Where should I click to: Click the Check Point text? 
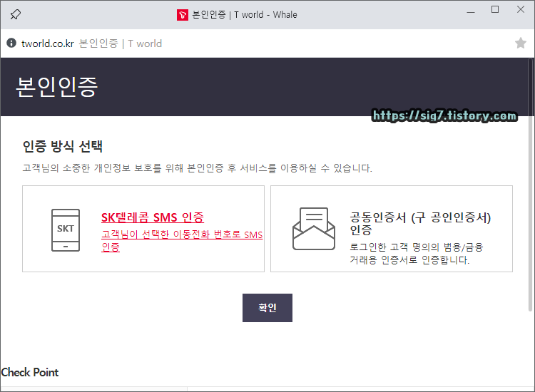(30, 372)
